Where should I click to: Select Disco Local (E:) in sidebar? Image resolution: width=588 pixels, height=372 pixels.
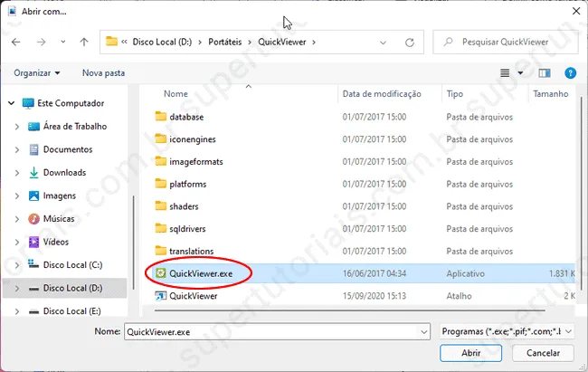(72, 311)
